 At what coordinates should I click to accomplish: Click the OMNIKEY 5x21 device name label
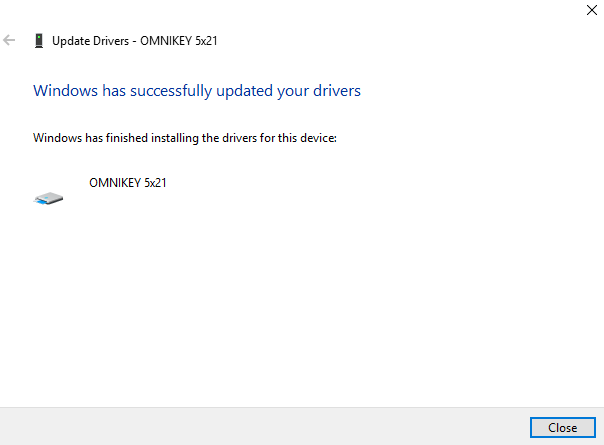128,183
